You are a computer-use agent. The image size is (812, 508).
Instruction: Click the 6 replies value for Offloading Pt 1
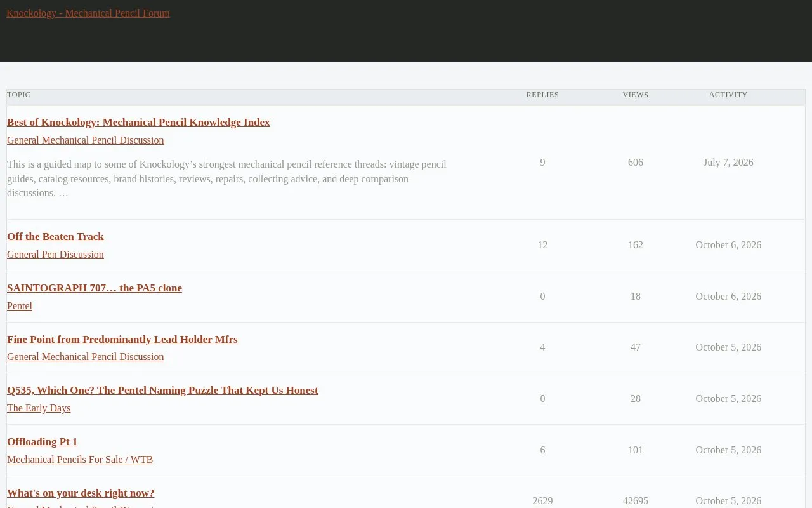point(542,450)
